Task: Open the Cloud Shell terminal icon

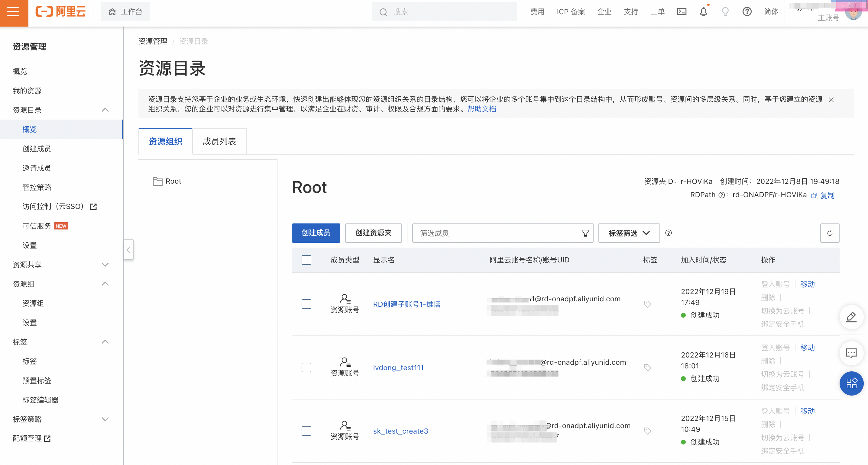Action: pyautogui.click(x=681, y=12)
